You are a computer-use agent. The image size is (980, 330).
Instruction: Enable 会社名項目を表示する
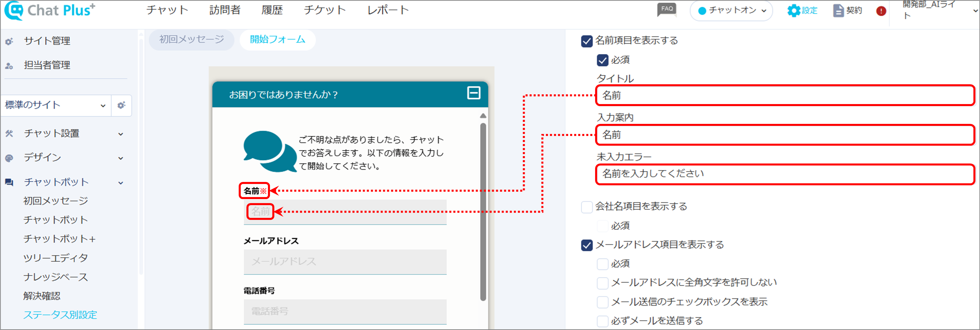pyautogui.click(x=587, y=207)
